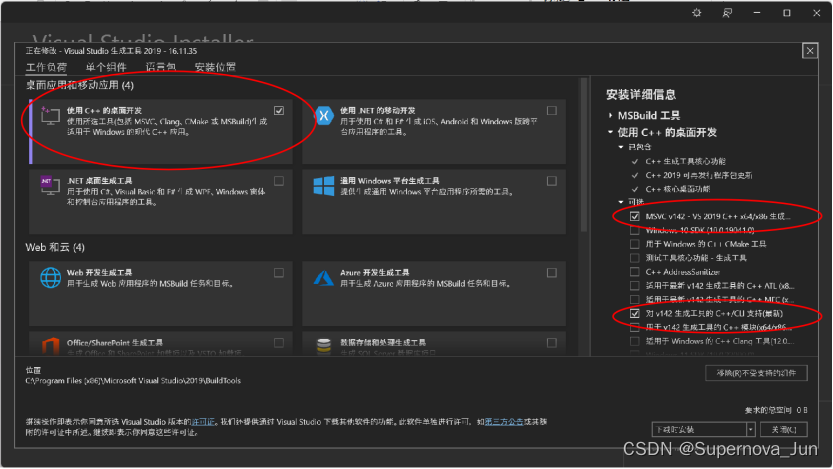Enable the C++ Clang 工具 for Windows checkbox

point(634,341)
